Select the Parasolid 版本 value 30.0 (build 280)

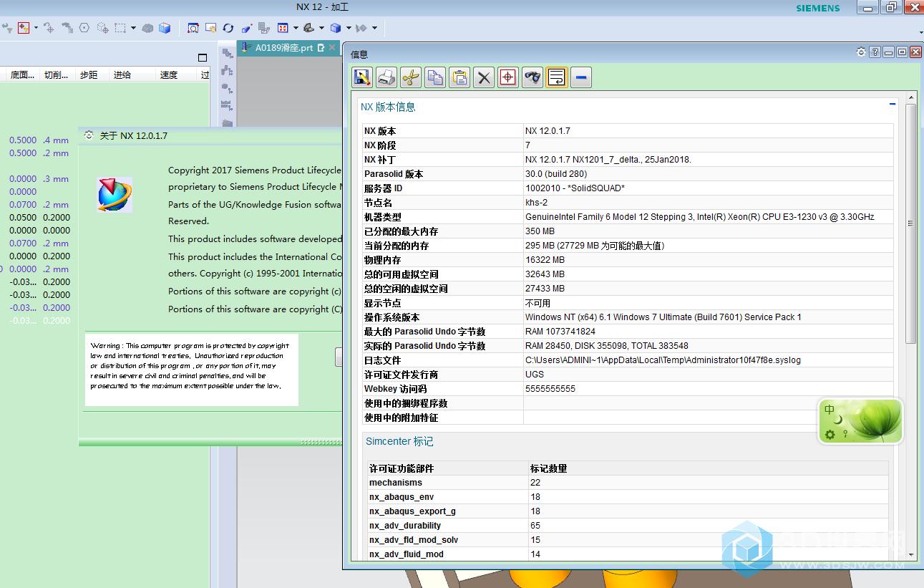[556, 174]
